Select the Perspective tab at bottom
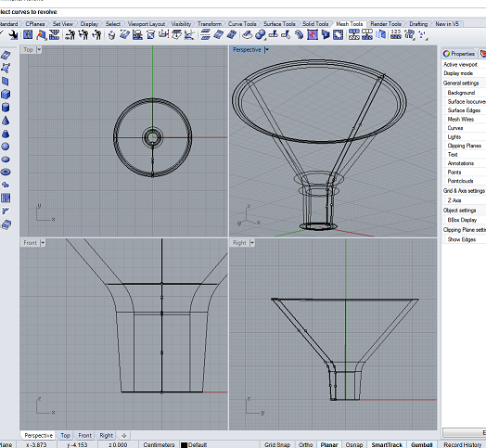This screenshot has width=486, height=448. (38, 435)
